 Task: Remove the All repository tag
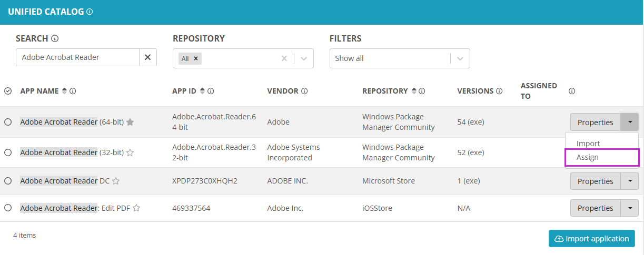tap(196, 58)
